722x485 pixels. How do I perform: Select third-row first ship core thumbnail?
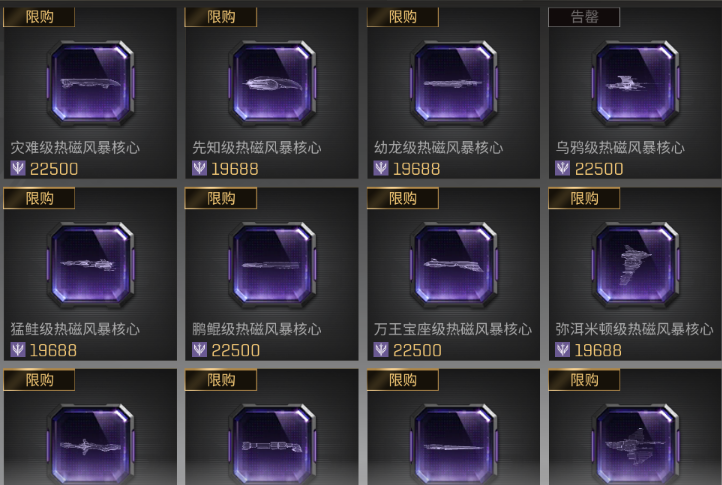click(90, 444)
